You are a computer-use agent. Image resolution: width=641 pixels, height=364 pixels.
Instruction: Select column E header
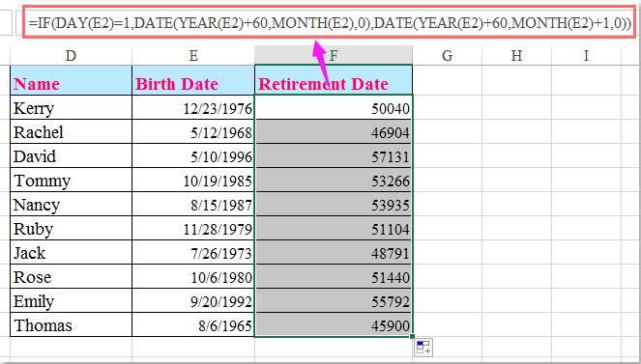[x=193, y=55]
